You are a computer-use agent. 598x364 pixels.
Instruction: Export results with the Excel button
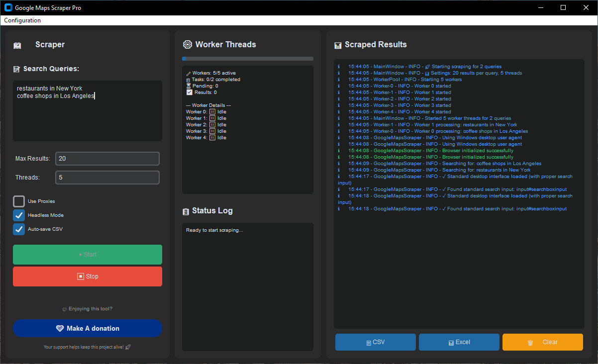click(459, 342)
